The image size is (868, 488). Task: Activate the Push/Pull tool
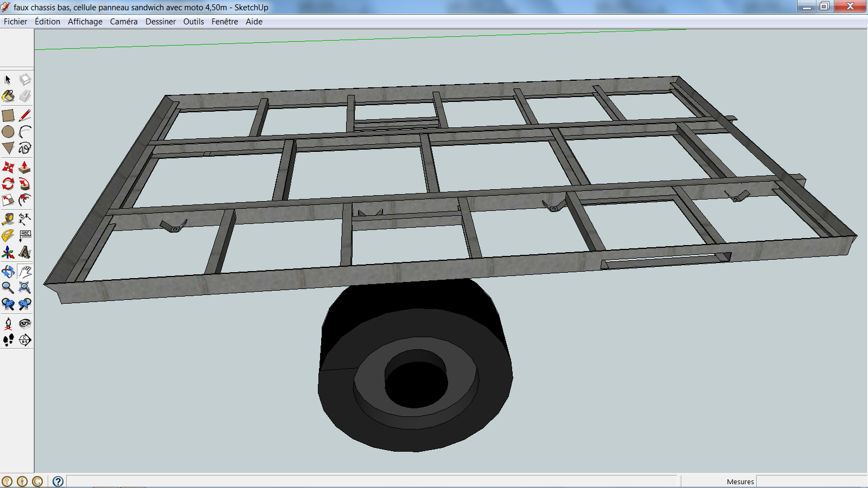[x=24, y=168]
